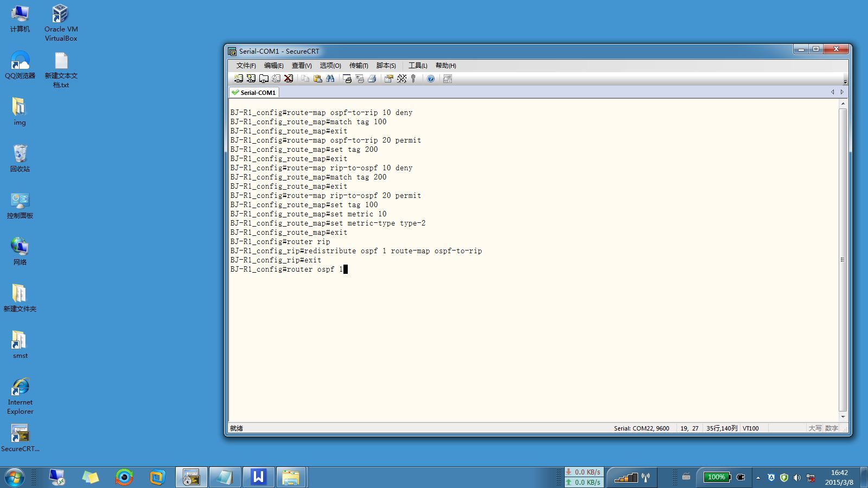Select the 计算机 desktop icon

click(20, 18)
